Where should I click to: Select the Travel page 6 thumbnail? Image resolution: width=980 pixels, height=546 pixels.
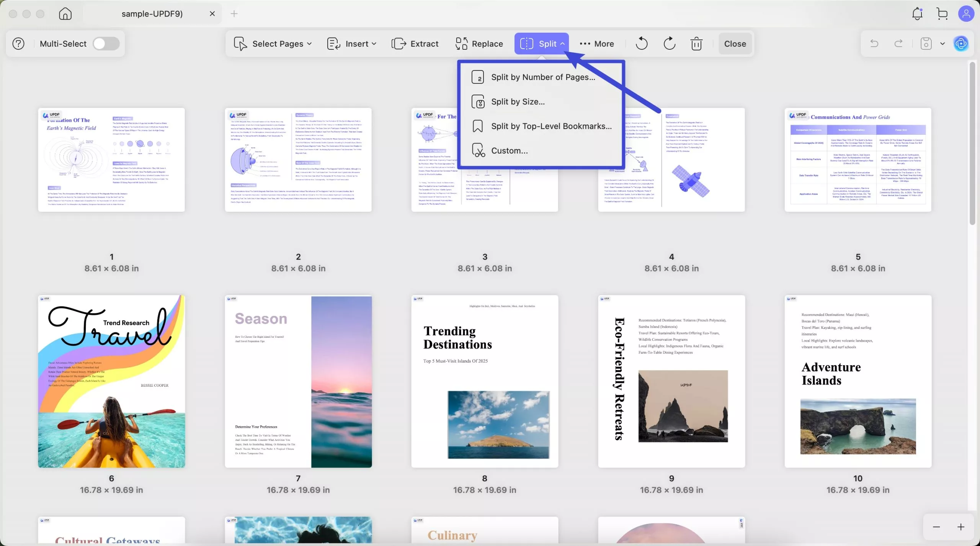[x=111, y=381]
